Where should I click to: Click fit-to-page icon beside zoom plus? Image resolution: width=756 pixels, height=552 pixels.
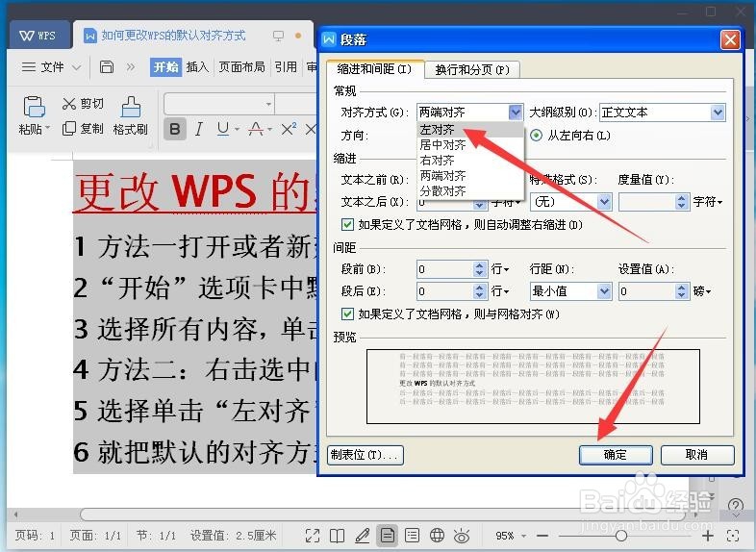(x=733, y=536)
